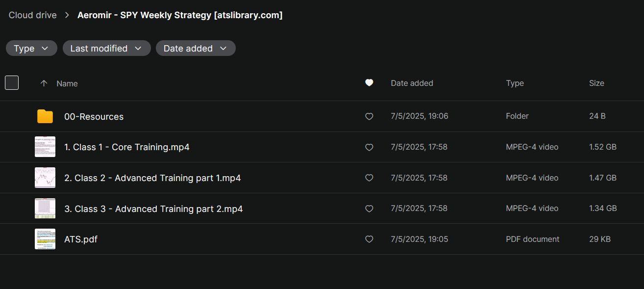
Task: Open the Class 1 video thumbnail
Action: coord(45,147)
